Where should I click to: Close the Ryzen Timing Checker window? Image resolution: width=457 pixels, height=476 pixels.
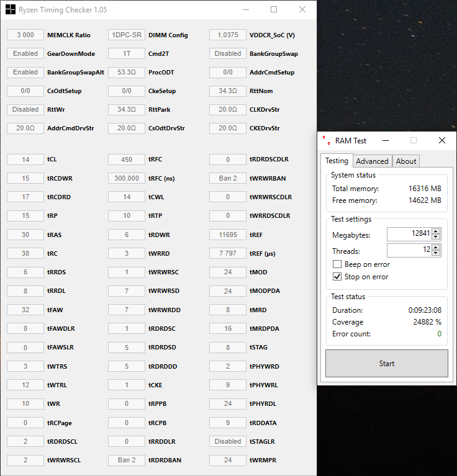302,9
